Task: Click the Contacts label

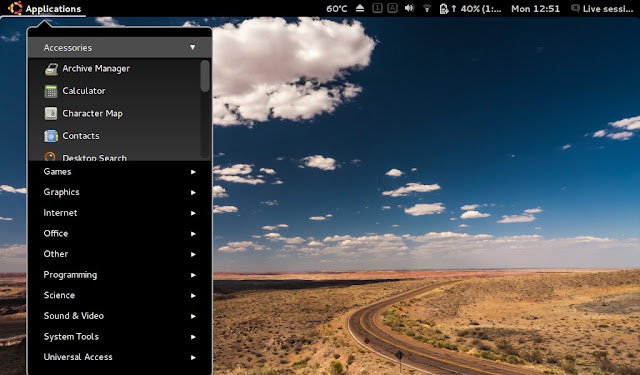Action: point(80,135)
